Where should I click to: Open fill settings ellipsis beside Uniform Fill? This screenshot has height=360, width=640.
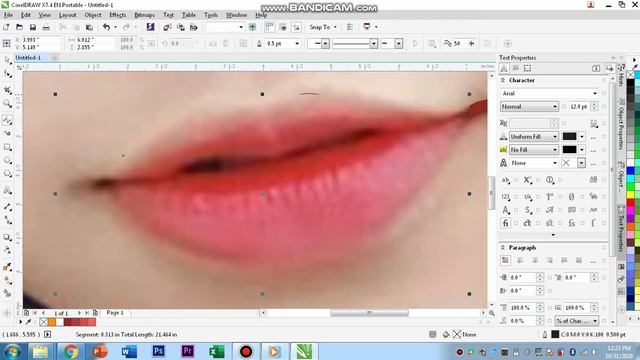[x=593, y=137]
